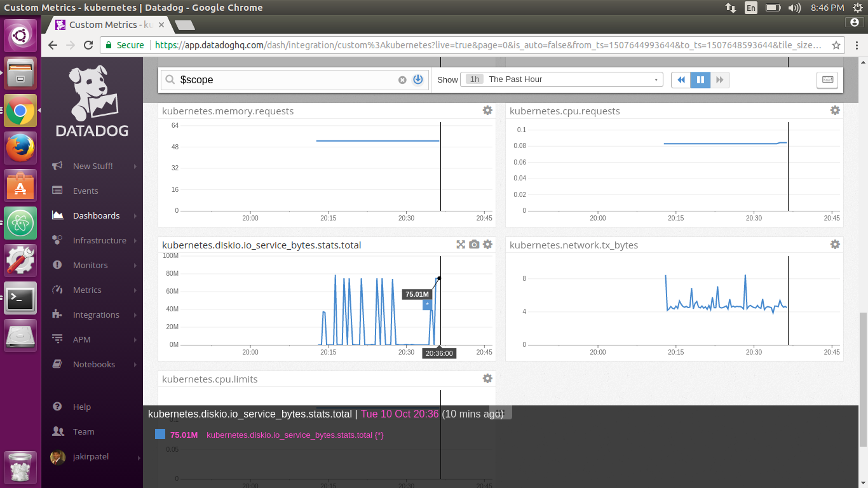Open Atom editor from the dock
This screenshot has width=868, height=488.
pos(20,223)
